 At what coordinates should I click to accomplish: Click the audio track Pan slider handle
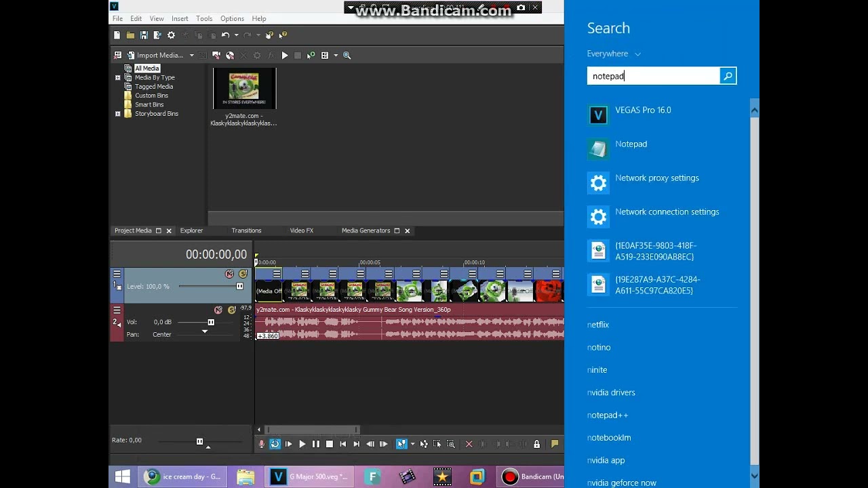[x=205, y=331]
